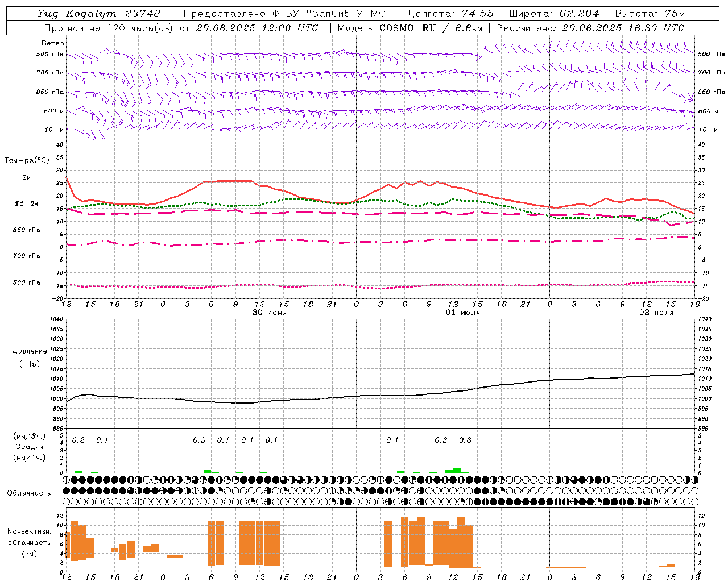Click the tallest green precipitation bar under 0.6
728x582 pixels.
point(457,471)
